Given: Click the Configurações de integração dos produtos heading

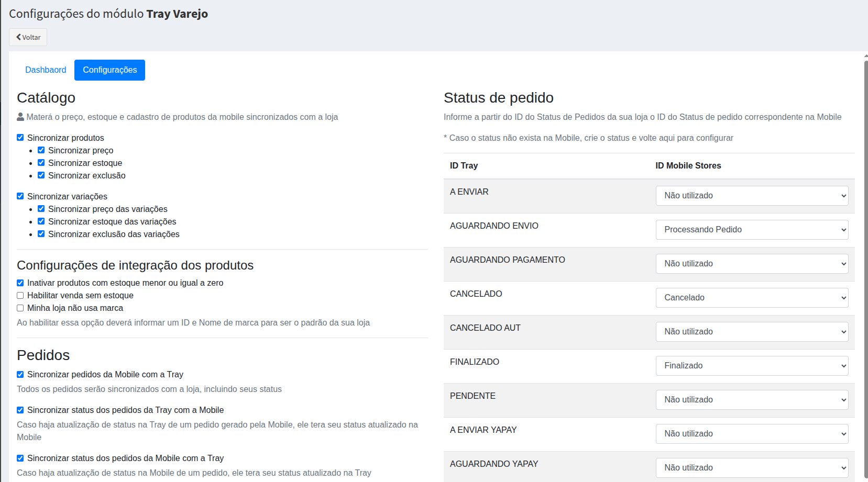Looking at the screenshot, I should tap(135, 265).
